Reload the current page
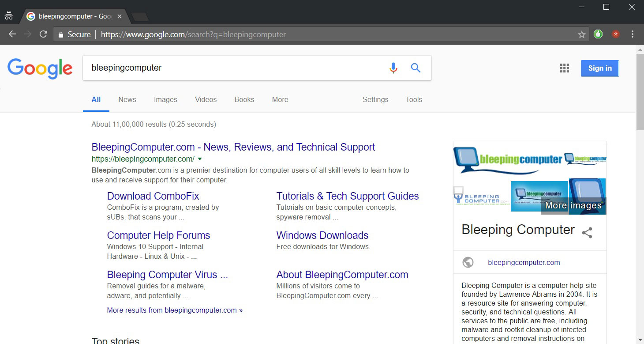This screenshot has height=344, width=644. coord(43,34)
